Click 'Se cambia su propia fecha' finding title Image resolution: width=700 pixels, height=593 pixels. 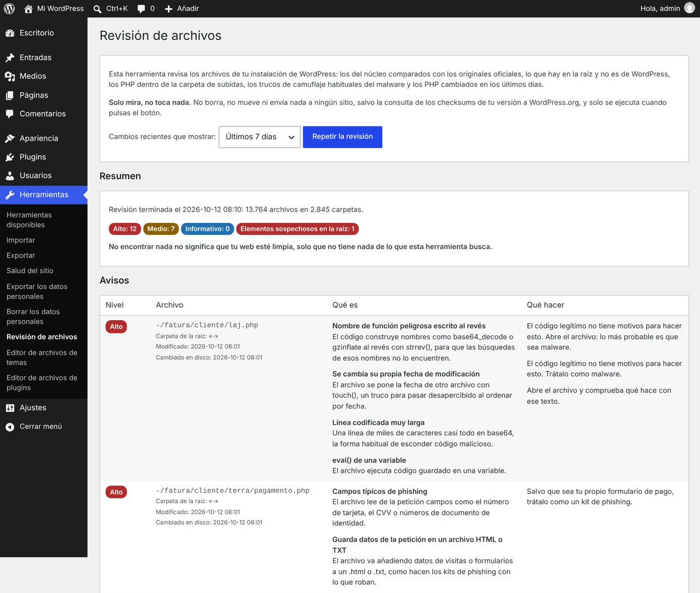(x=406, y=374)
